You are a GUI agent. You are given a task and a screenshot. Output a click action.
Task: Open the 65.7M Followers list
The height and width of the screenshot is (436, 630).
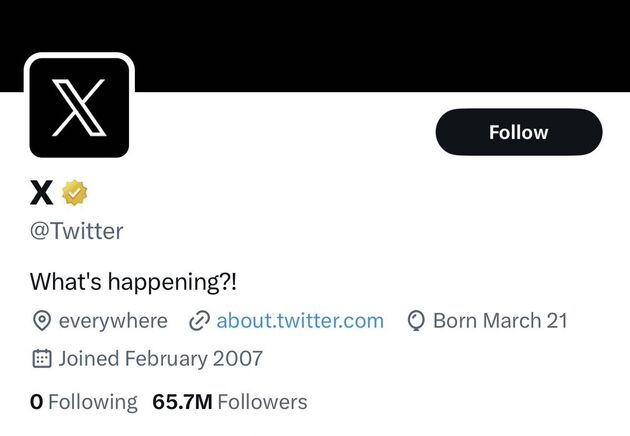230,401
